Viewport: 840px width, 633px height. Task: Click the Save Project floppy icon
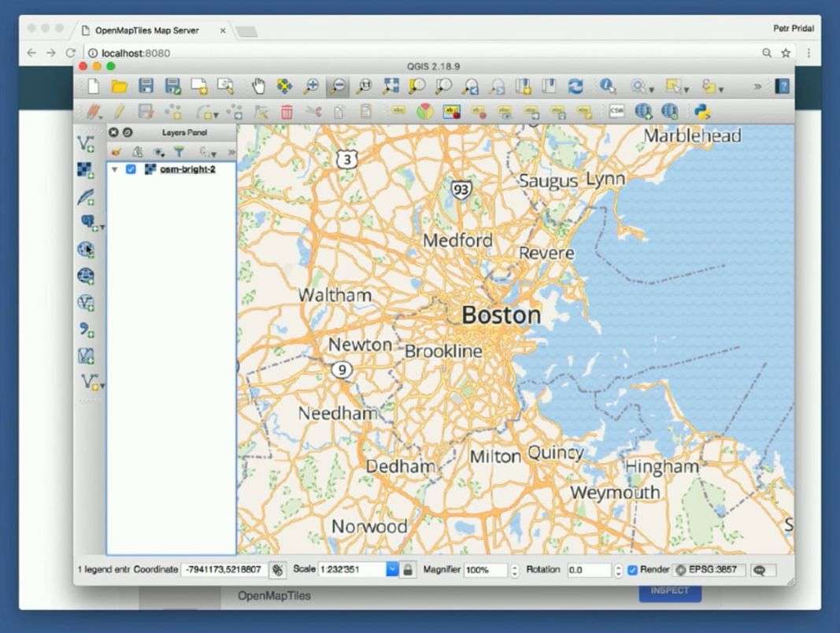coord(146,87)
